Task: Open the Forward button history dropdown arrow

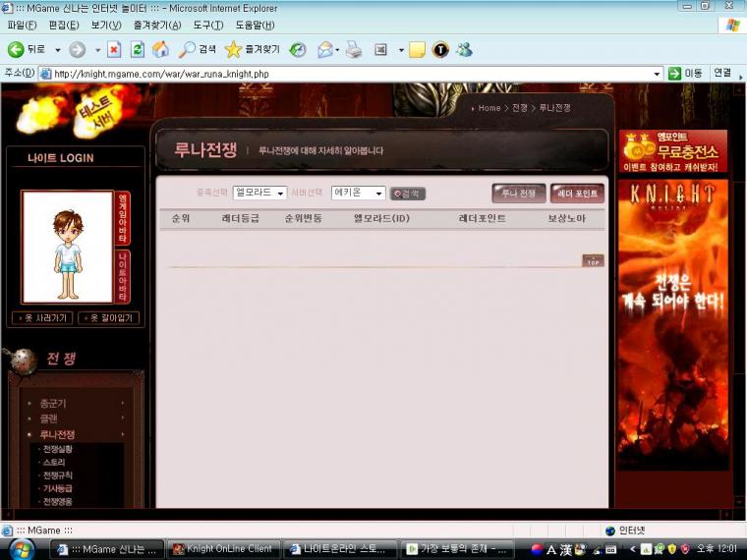Action: click(97, 50)
